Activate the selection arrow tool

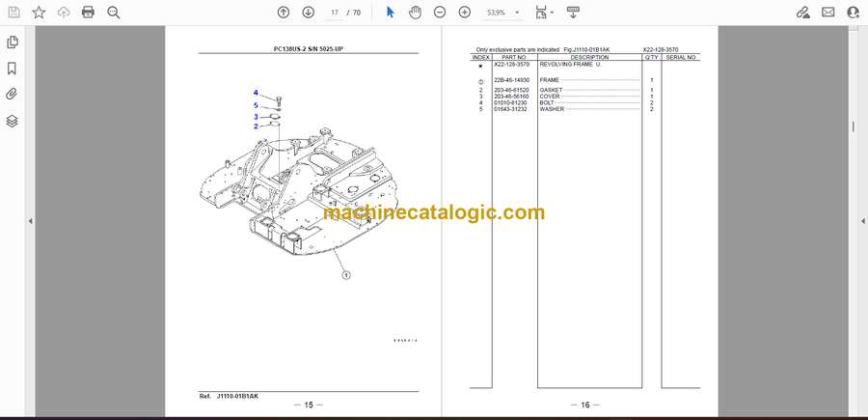391,13
